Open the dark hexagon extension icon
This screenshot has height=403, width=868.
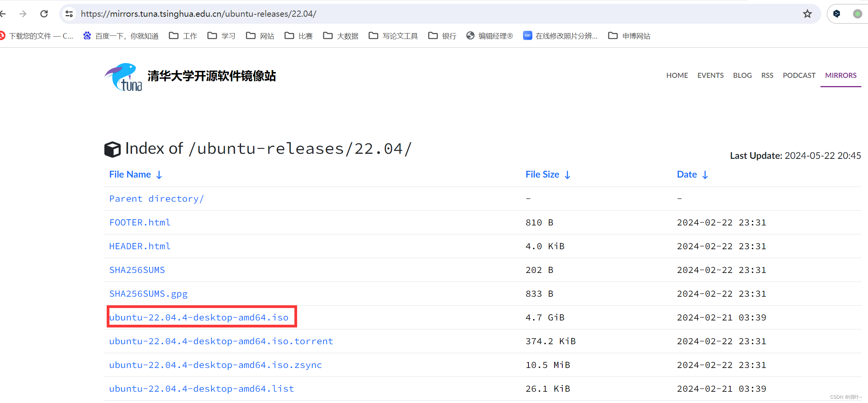836,14
